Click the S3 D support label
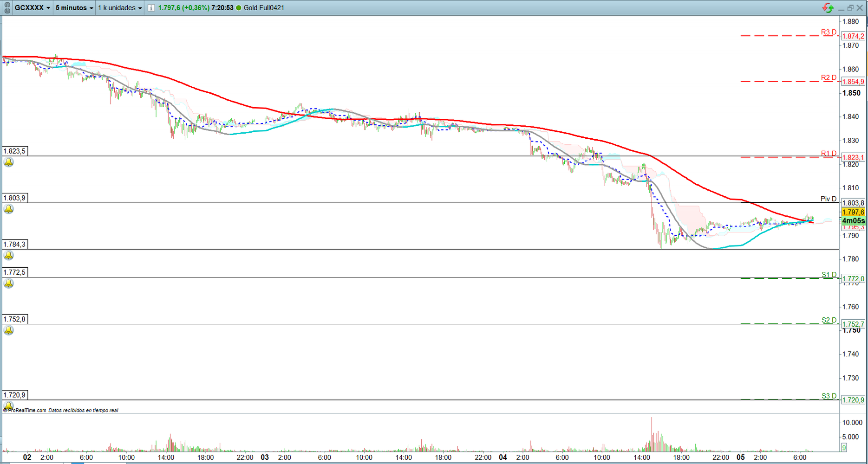 click(829, 396)
